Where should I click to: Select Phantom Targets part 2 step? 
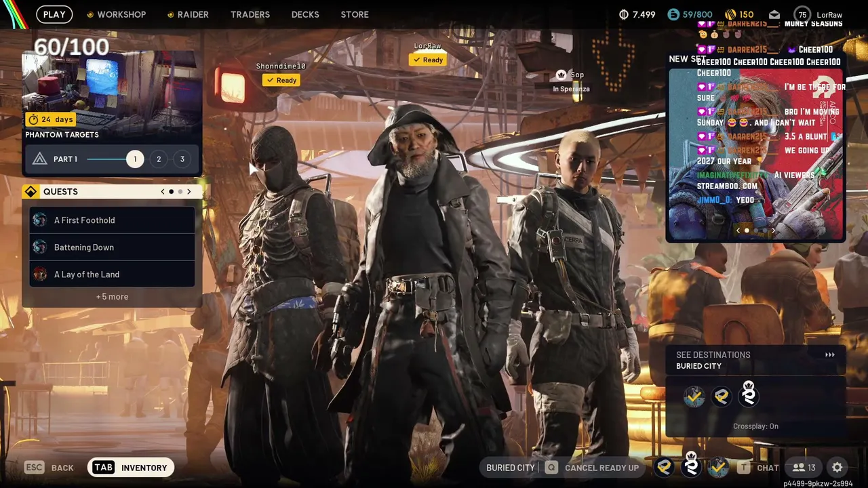click(159, 159)
